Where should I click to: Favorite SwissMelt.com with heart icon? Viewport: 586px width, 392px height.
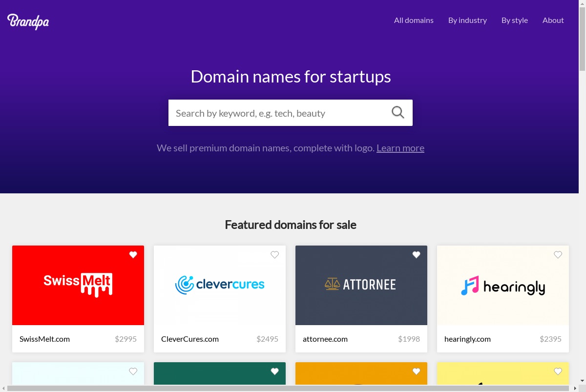coord(133,255)
